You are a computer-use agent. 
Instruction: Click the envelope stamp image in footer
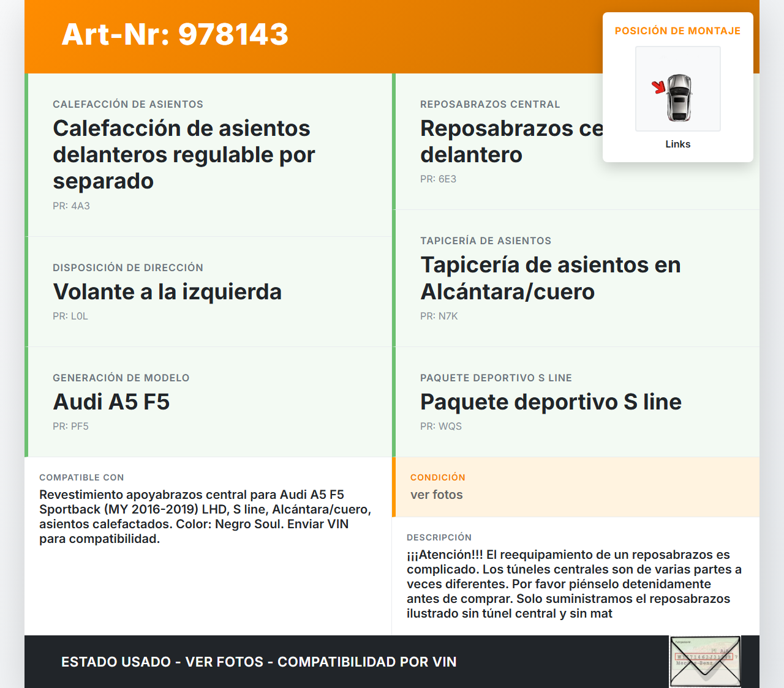tap(705, 662)
